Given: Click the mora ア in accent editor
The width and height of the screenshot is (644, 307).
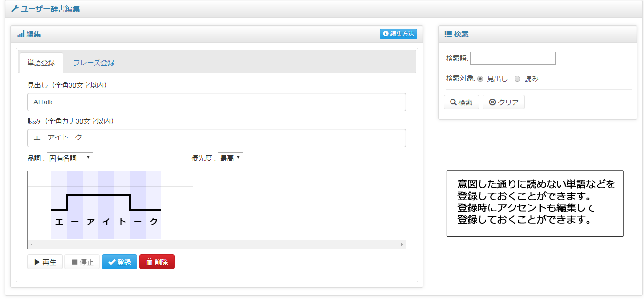Looking at the screenshot, I should (91, 222).
